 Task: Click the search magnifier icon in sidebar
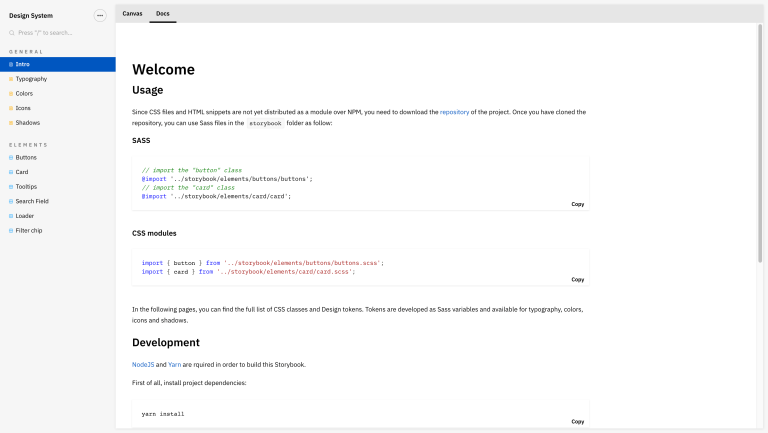(12, 33)
